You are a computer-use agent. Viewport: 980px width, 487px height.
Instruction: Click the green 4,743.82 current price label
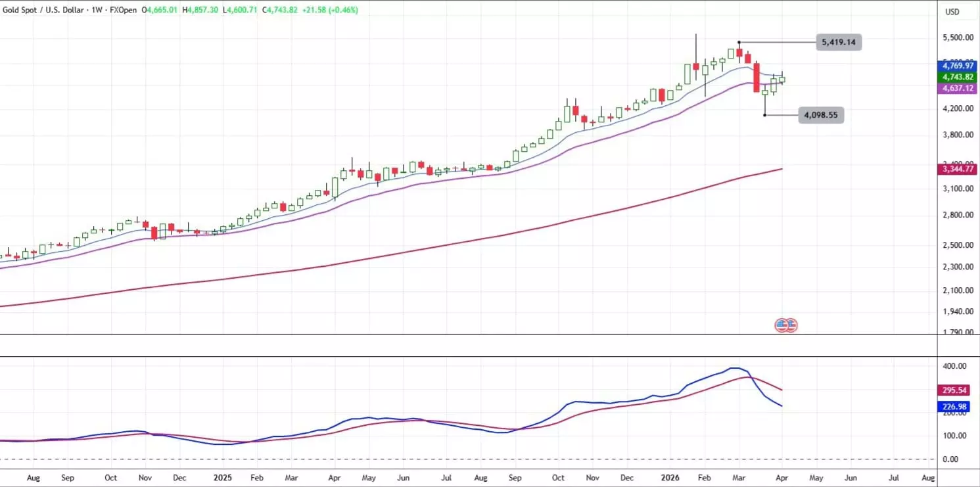click(957, 77)
